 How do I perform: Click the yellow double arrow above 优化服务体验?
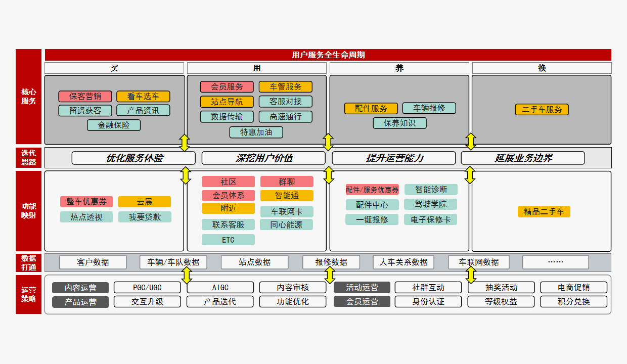pos(185,143)
